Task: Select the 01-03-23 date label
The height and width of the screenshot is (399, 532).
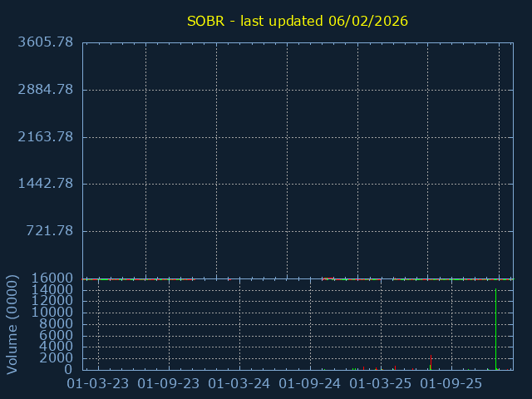Action: coord(98,384)
